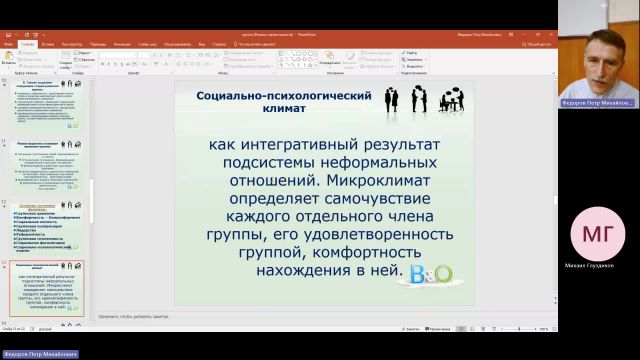The image size is (640, 360).
Task: Adjust the zoom slider handle
Action: pyautogui.click(x=519, y=329)
